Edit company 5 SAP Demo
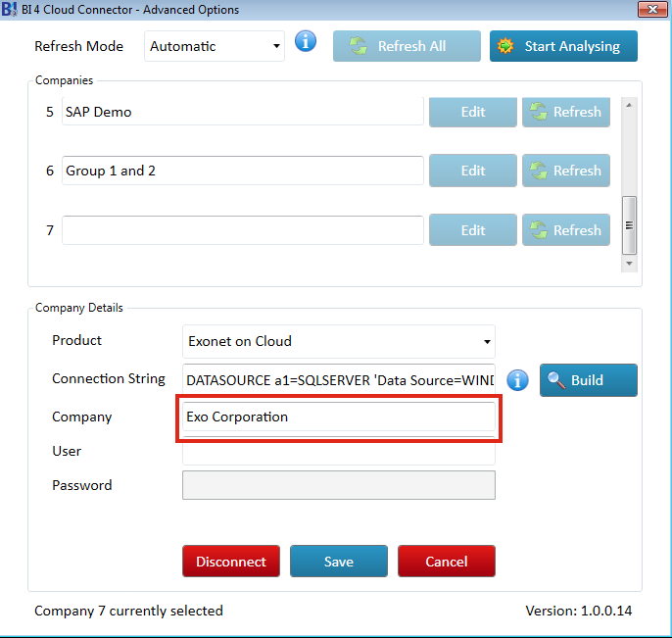 [473, 112]
